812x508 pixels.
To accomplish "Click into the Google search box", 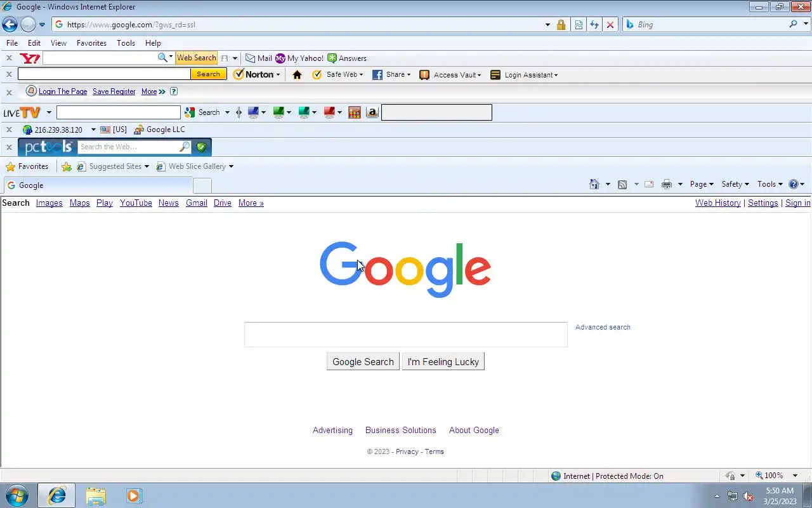I will (406, 335).
